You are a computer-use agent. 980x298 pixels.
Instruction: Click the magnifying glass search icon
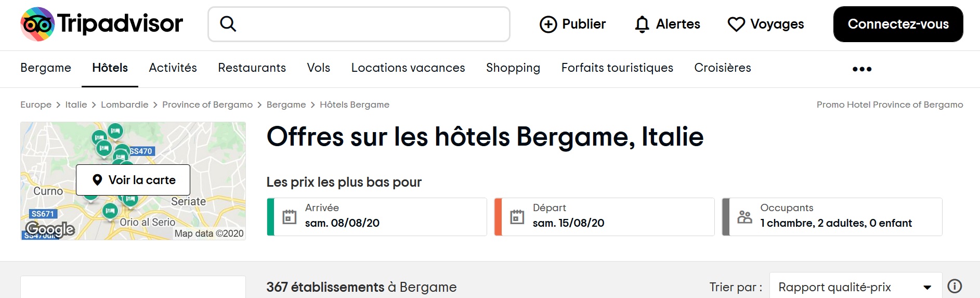coord(228,24)
